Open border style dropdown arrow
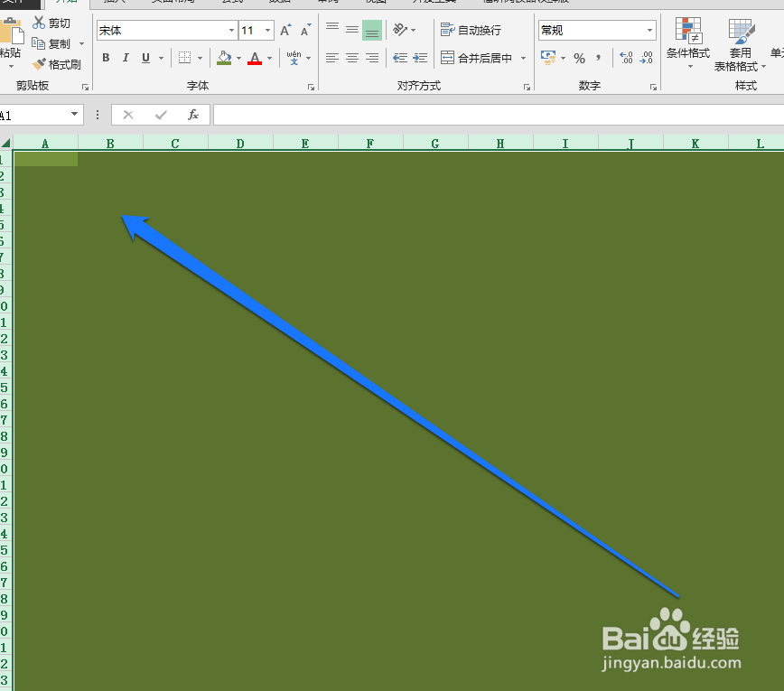 200,58
